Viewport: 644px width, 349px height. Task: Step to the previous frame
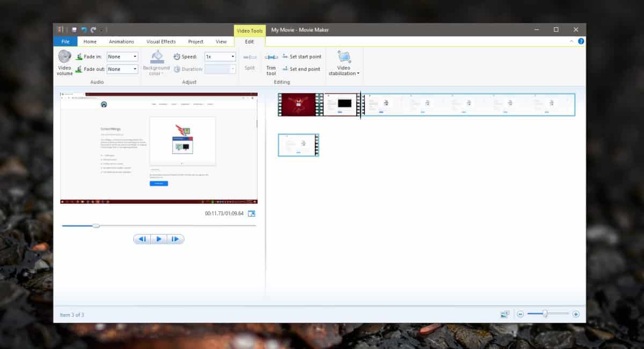142,239
